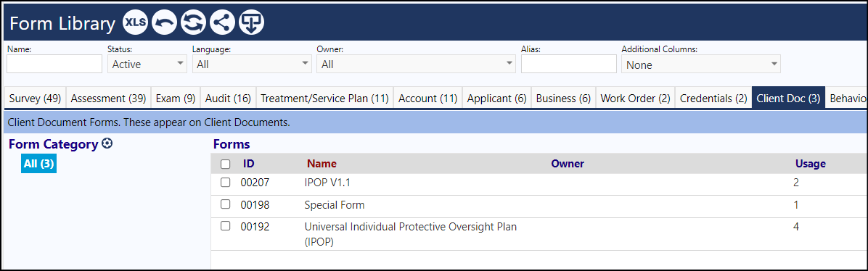Sort forms by the ID column
The image size is (868, 271).
click(x=248, y=164)
